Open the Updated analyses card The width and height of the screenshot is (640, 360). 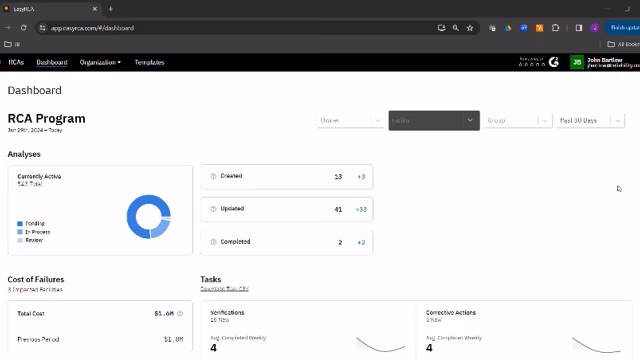[x=287, y=209]
